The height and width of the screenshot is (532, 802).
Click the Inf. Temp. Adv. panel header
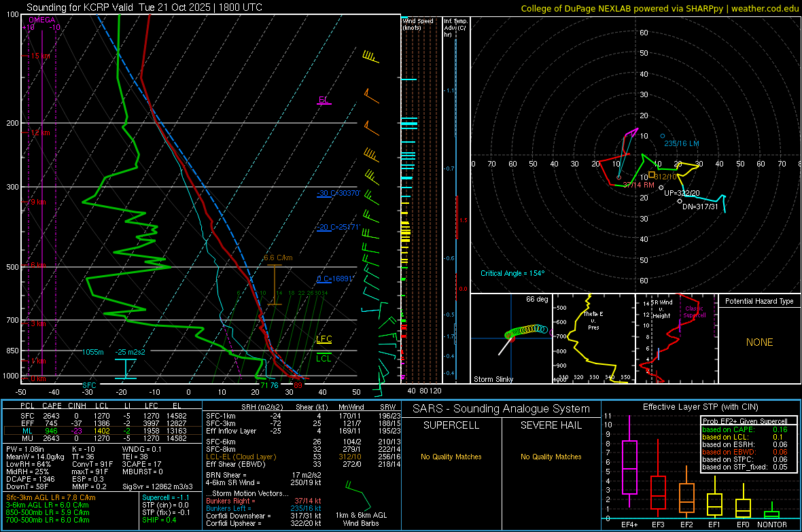tap(455, 28)
